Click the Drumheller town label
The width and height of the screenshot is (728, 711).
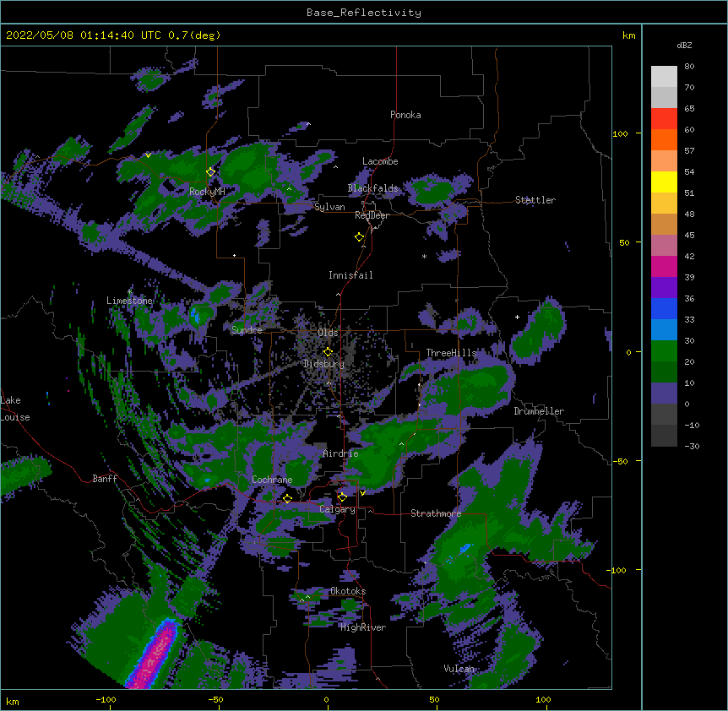[x=539, y=411]
